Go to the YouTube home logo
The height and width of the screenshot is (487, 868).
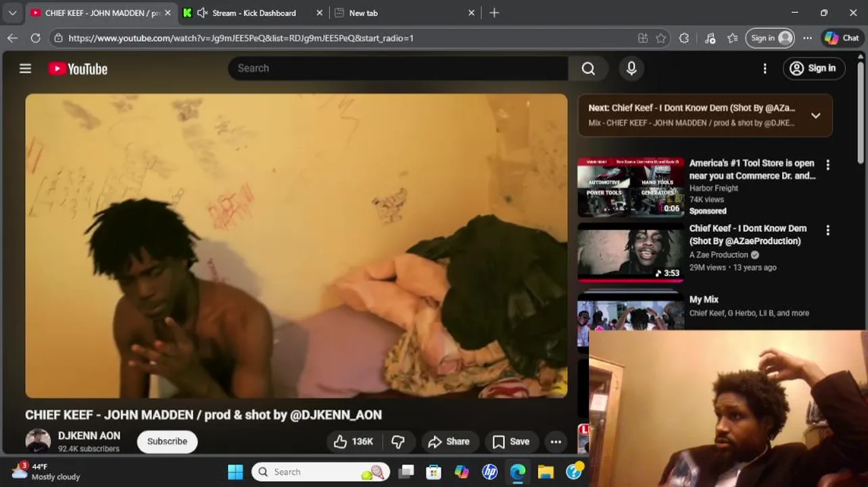point(78,68)
